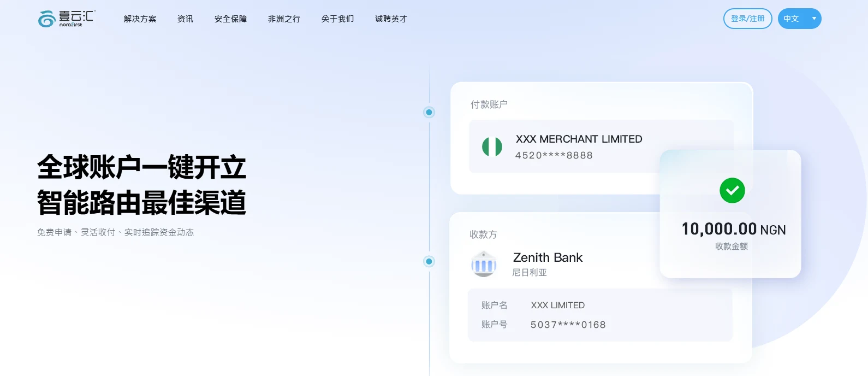Click the 全球账户一键开立 headline

(x=141, y=167)
